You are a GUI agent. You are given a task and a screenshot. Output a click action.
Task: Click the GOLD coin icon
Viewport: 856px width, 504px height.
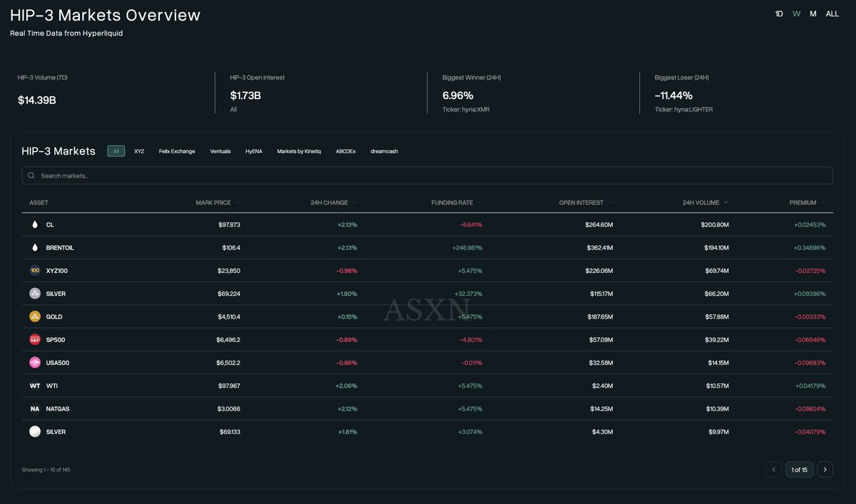pyautogui.click(x=34, y=317)
